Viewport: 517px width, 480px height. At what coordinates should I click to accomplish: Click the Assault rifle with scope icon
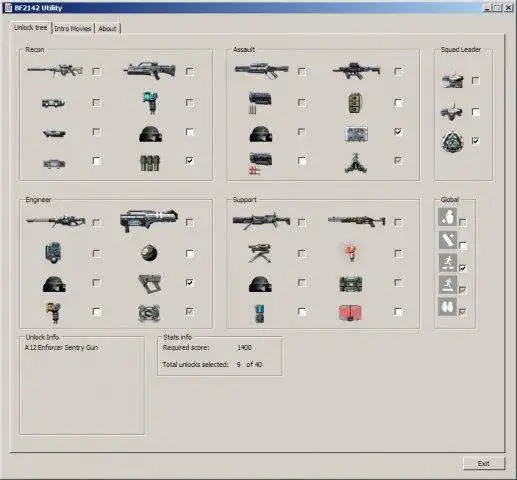[262, 70]
